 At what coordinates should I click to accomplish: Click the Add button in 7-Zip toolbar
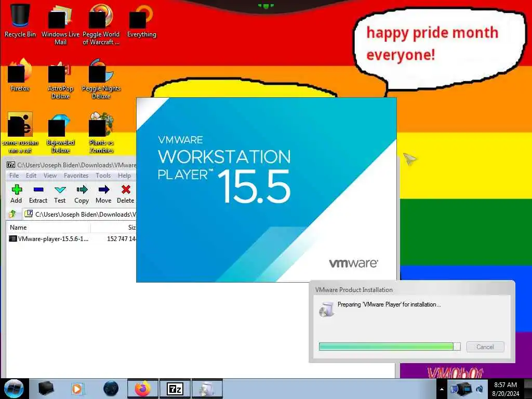pyautogui.click(x=16, y=194)
